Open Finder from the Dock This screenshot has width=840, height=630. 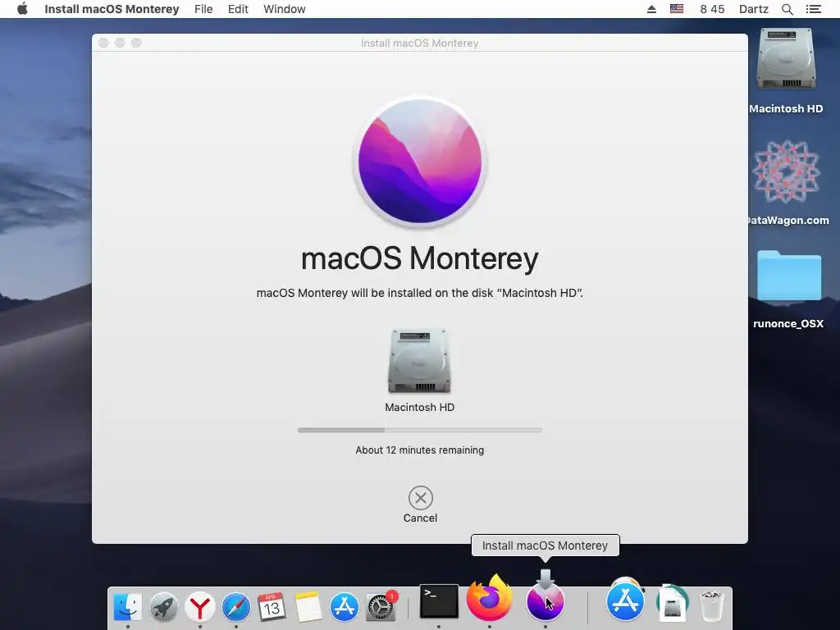127,606
